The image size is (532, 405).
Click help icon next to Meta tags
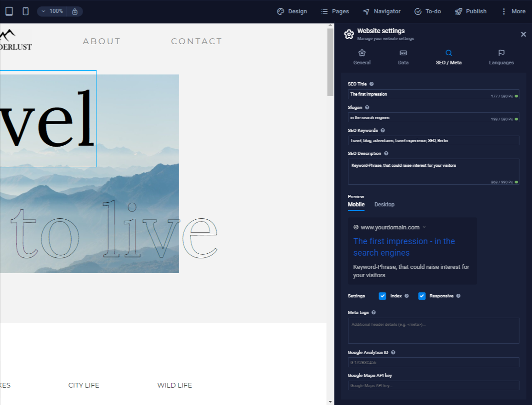pyautogui.click(x=374, y=313)
